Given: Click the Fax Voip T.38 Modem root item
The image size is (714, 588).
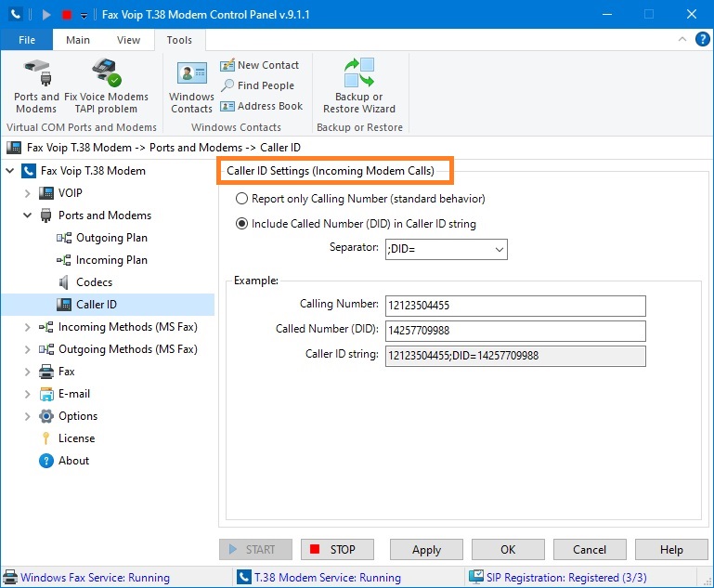Looking at the screenshot, I should (93, 171).
